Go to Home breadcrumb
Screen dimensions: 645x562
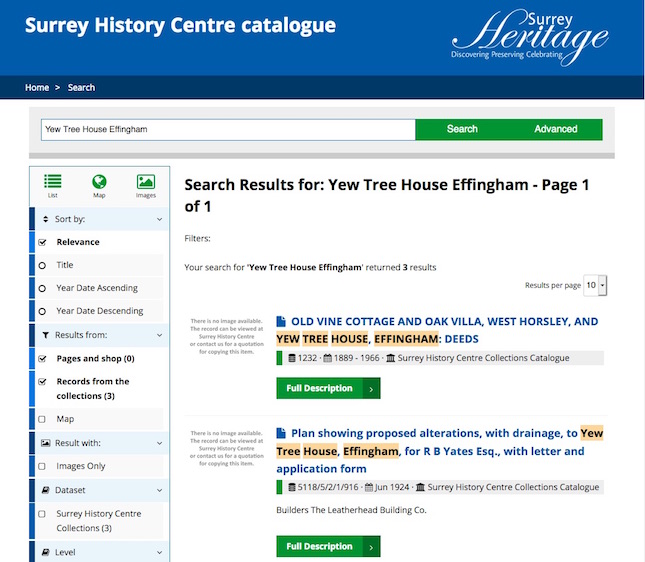[x=37, y=88]
